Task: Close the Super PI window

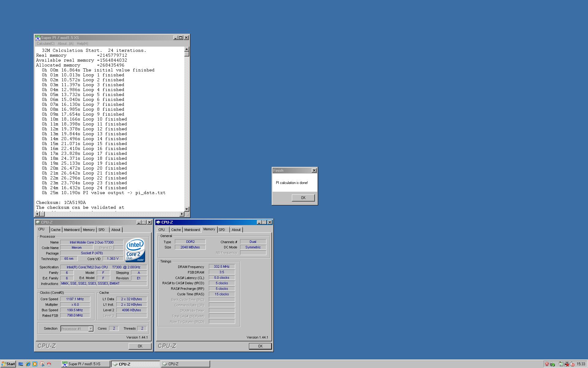Action: coord(187,37)
